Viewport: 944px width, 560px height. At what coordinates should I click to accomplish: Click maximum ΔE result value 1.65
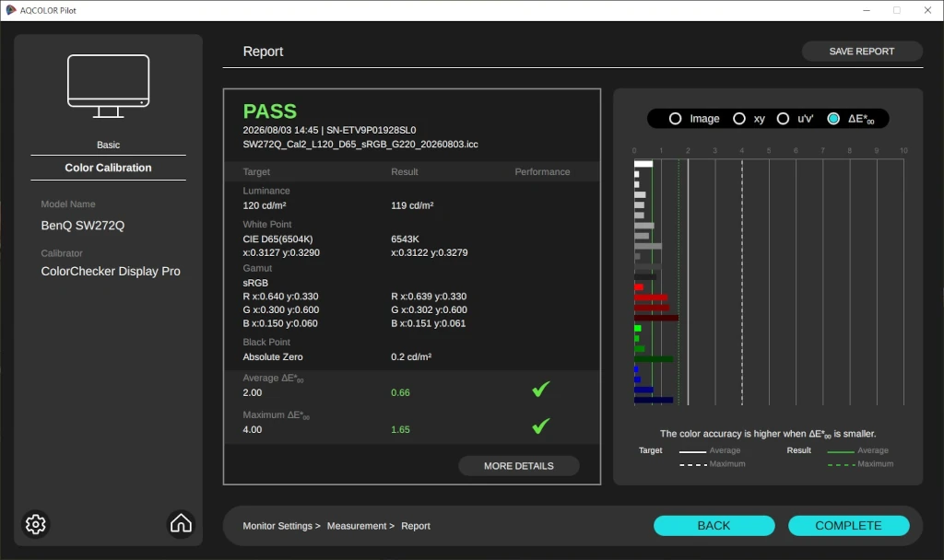point(400,429)
